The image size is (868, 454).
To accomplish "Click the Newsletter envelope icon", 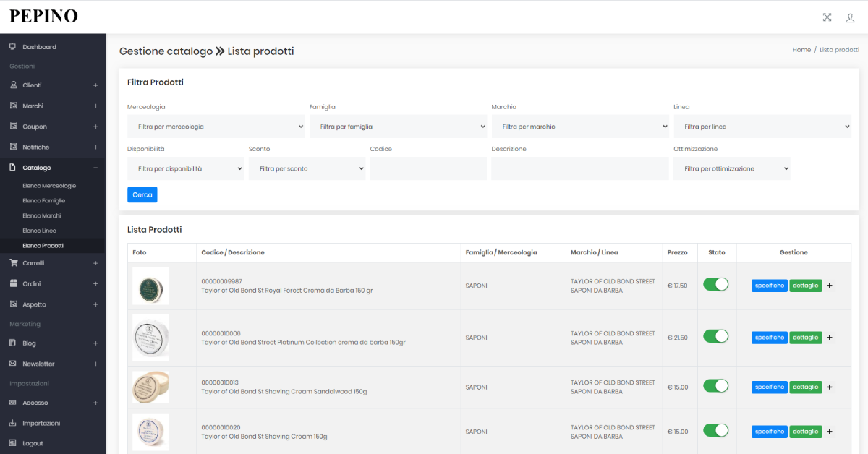I will coord(13,364).
